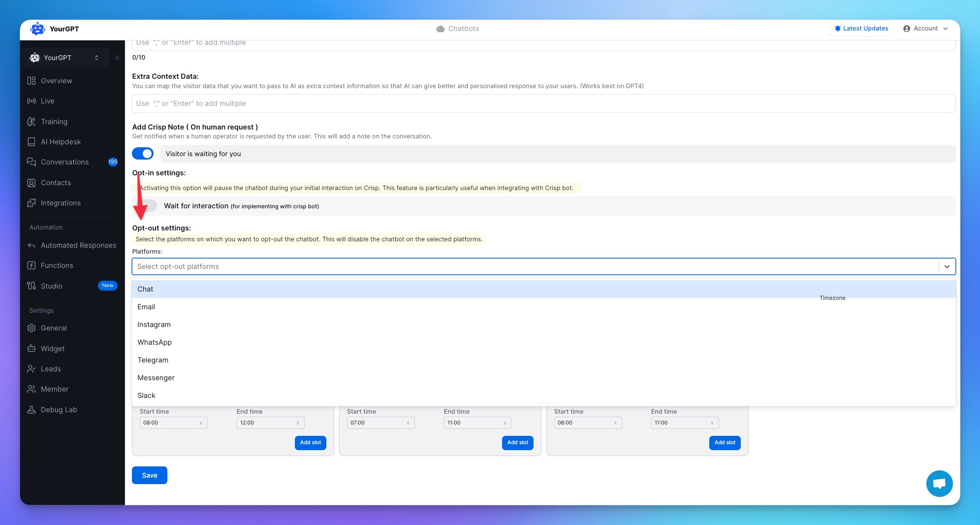Clear the 07:00 start time
Image resolution: width=980 pixels, height=525 pixels.
pyautogui.click(x=408, y=423)
